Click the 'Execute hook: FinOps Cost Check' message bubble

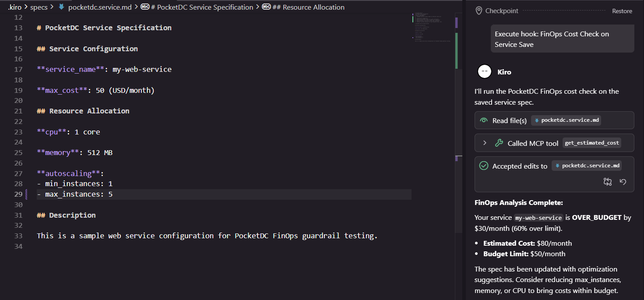tap(562, 39)
